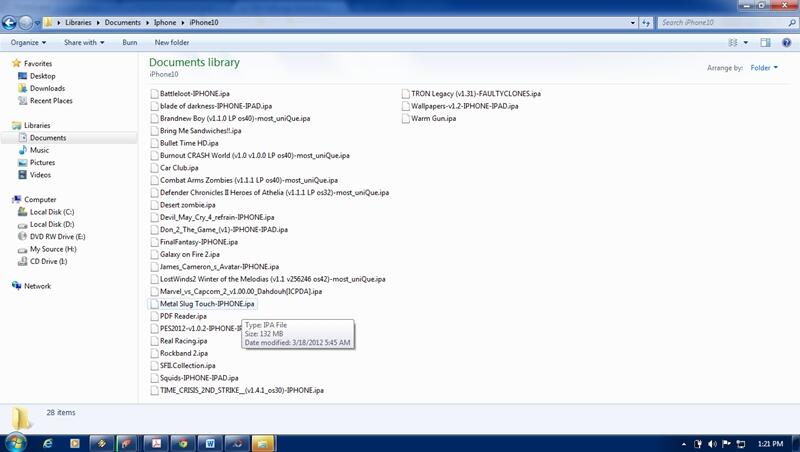The width and height of the screenshot is (800, 452).
Task: Open the Organize menu
Action: pos(28,42)
